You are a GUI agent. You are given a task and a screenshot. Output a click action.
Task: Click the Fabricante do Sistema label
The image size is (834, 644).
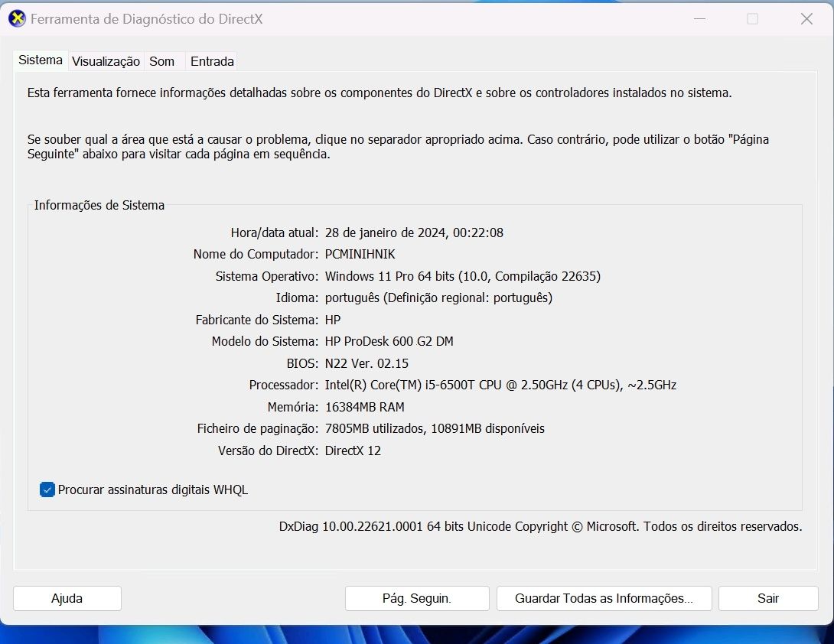click(x=257, y=320)
